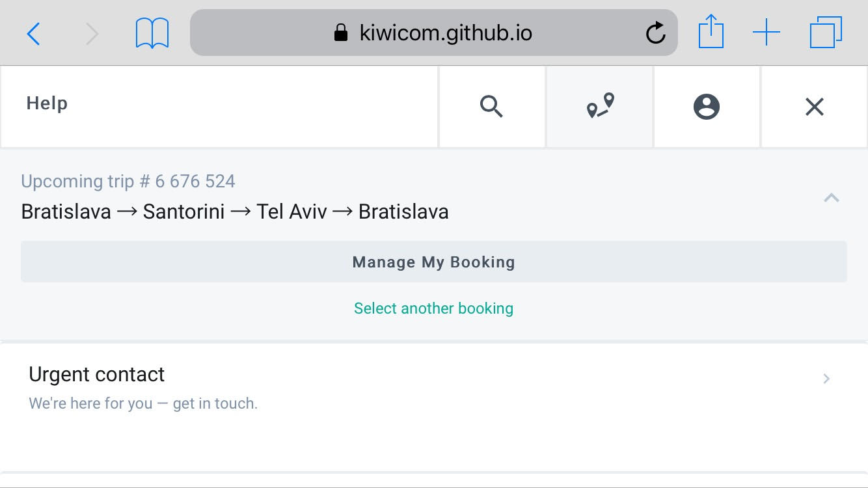This screenshot has height=488, width=868.
Task: Click the Help menu label
Action: (x=46, y=103)
